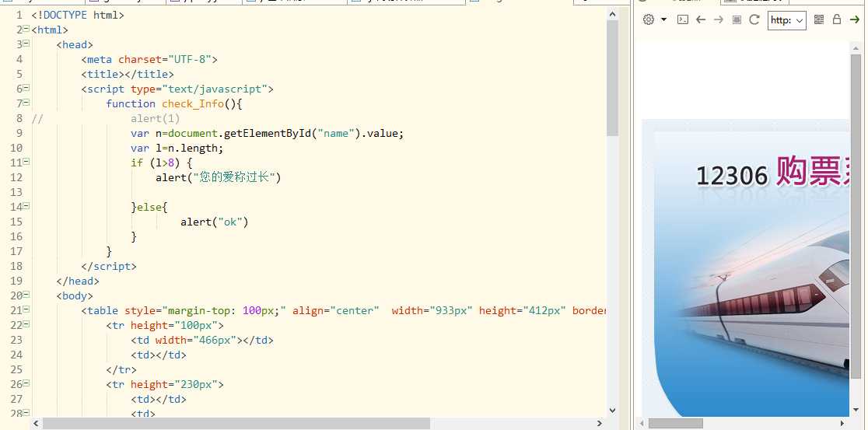Click the preview pane horizontal scrollbar thumb
868x430 pixels.
coord(675,423)
